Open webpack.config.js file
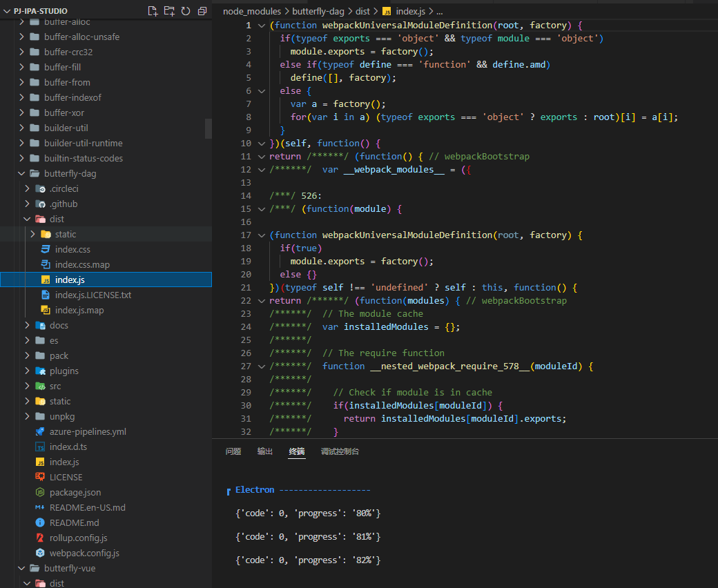 coord(84,553)
